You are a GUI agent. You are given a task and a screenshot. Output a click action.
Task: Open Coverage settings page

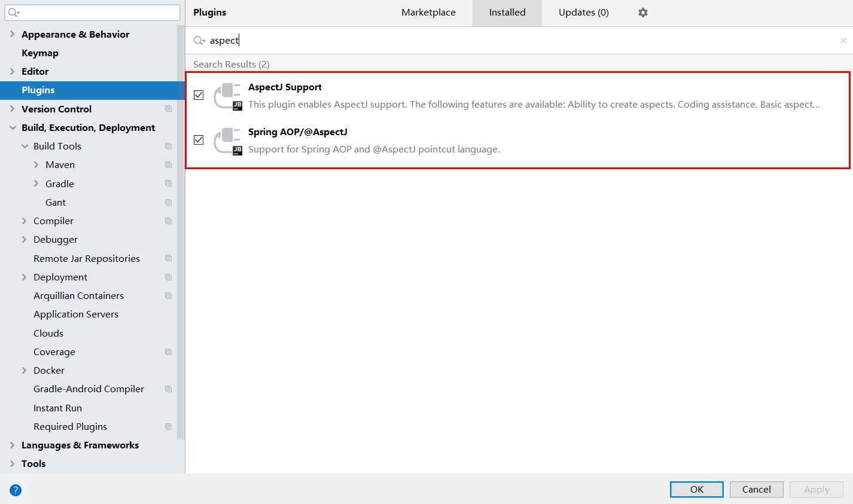pos(54,352)
